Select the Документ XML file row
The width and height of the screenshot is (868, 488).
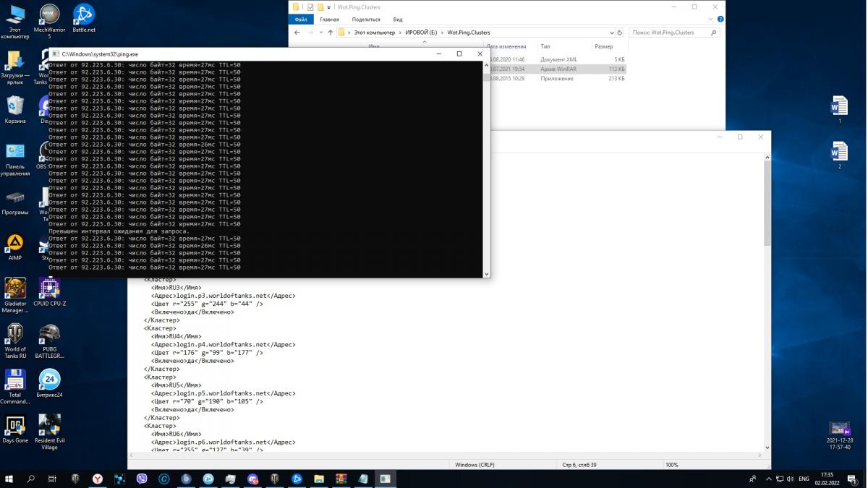[x=557, y=59]
